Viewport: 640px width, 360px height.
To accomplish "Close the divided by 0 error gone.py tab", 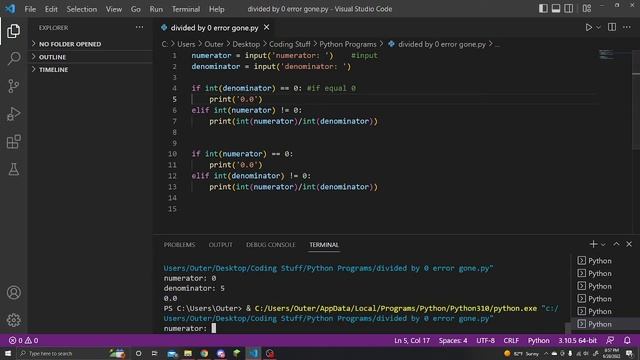I will [x=267, y=27].
